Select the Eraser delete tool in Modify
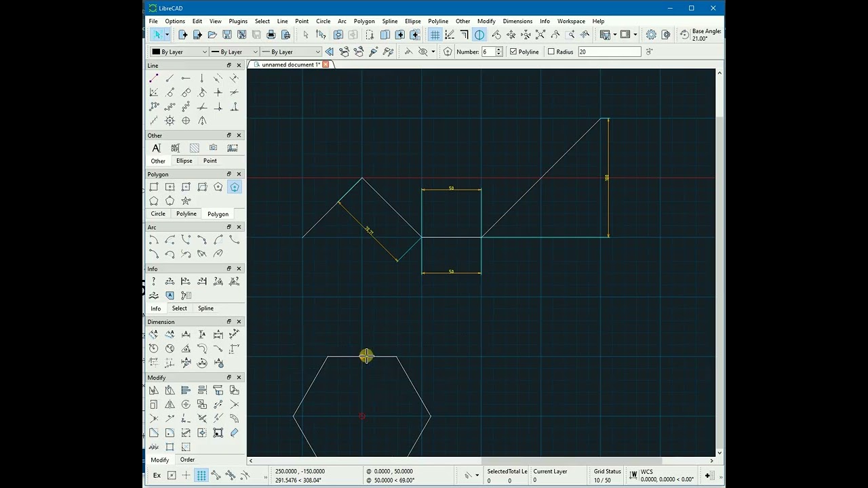Viewport: 868px width, 488px height. [x=235, y=432]
